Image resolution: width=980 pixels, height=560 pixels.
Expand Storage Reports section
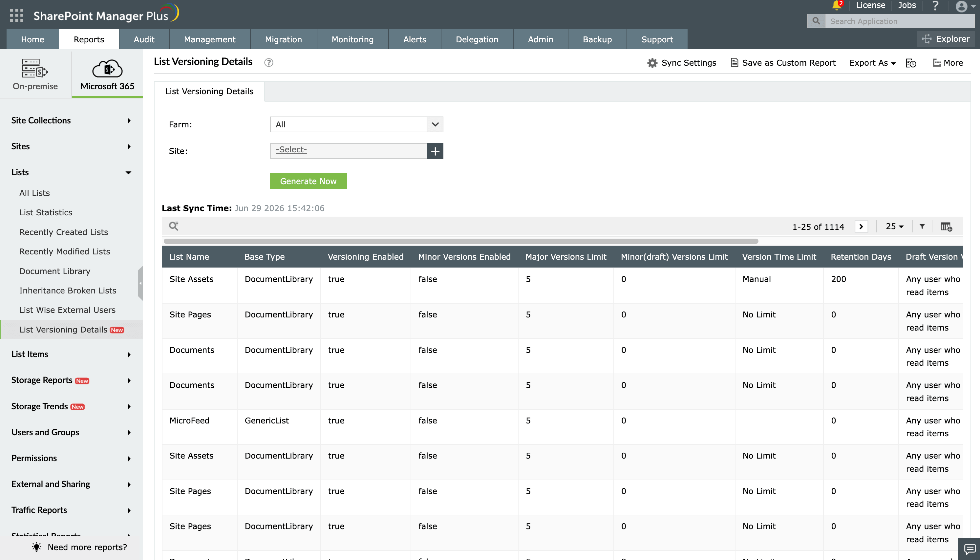coord(72,380)
